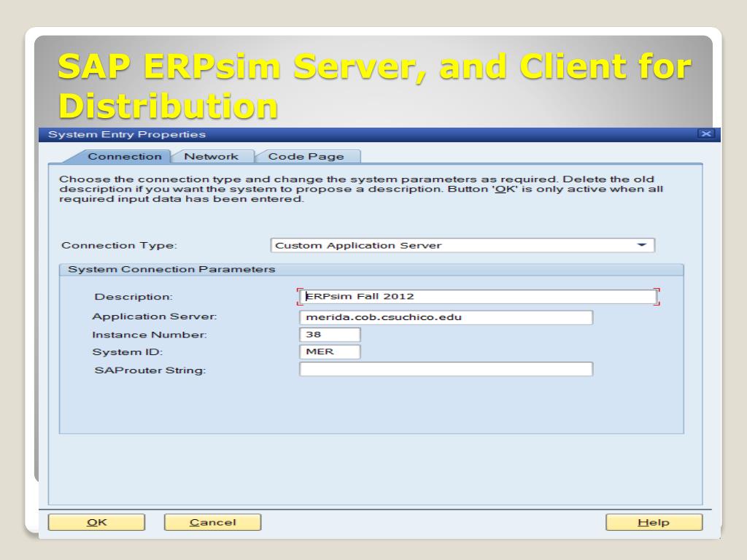Click the 'Description:' label
Image resolution: width=747 pixels, height=560 pixels.
click(x=133, y=297)
